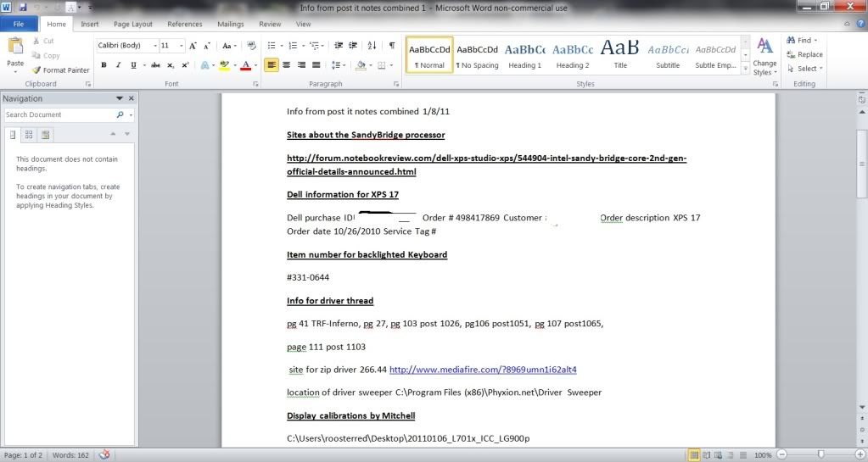Cut the selected text
Image resolution: width=868 pixels, height=462 pixels.
[x=43, y=41]
